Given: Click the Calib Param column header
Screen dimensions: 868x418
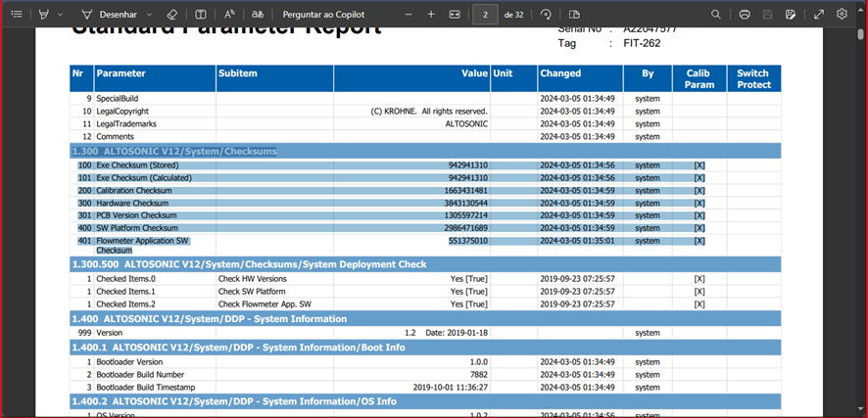Looking at the screenshot, I should pyautogui.click(x=699, y=78).
